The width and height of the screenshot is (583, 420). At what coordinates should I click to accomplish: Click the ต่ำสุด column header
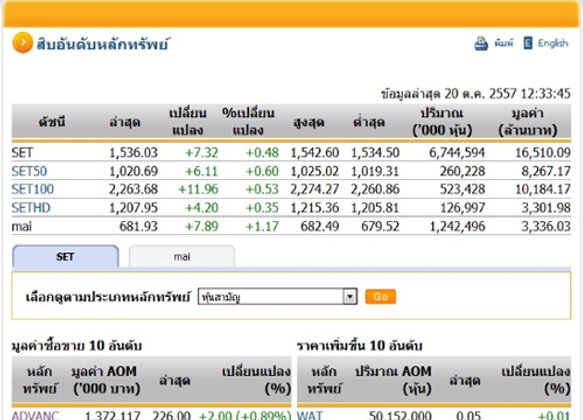[x=369, y=122]
